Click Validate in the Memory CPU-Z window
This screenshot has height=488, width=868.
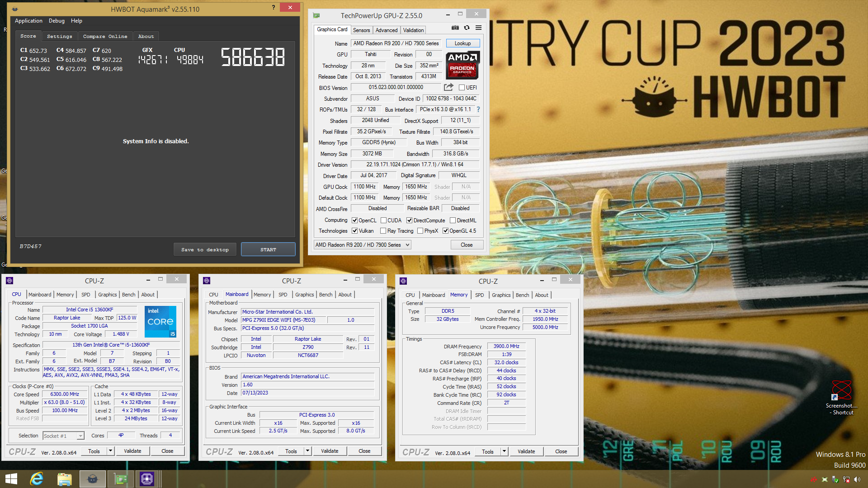526,451
